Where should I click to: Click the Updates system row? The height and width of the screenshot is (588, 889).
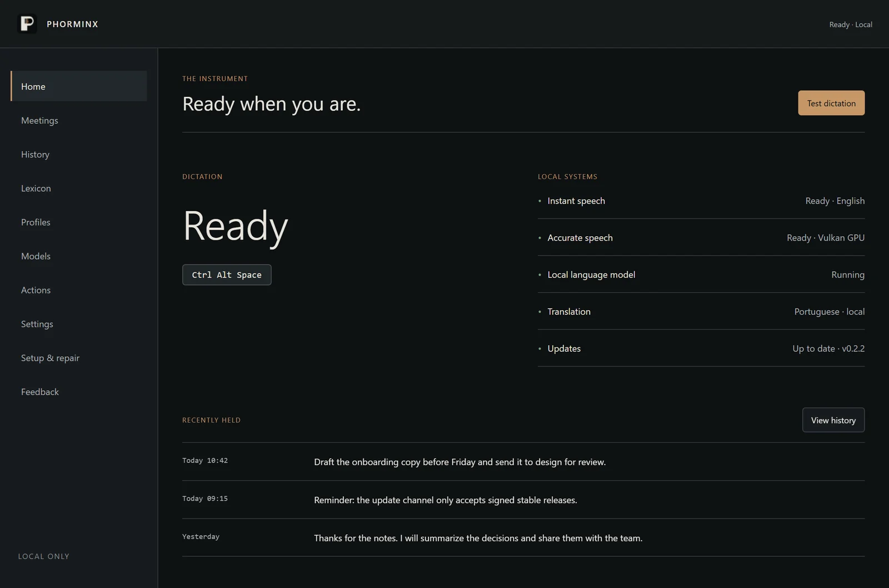click(x=701, y=348)
